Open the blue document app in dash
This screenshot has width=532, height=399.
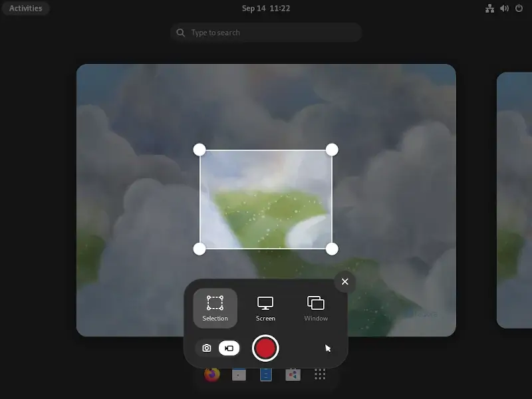click(x=265, y=374)
